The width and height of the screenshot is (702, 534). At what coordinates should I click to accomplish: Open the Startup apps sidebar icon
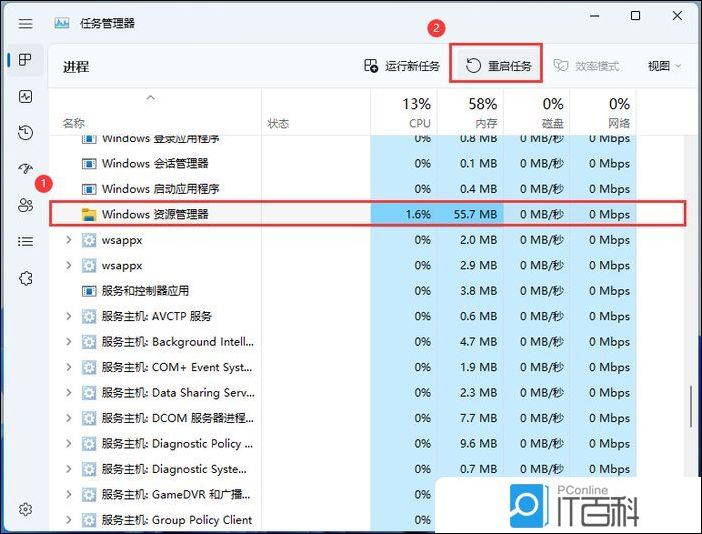[x=26, y=169]
